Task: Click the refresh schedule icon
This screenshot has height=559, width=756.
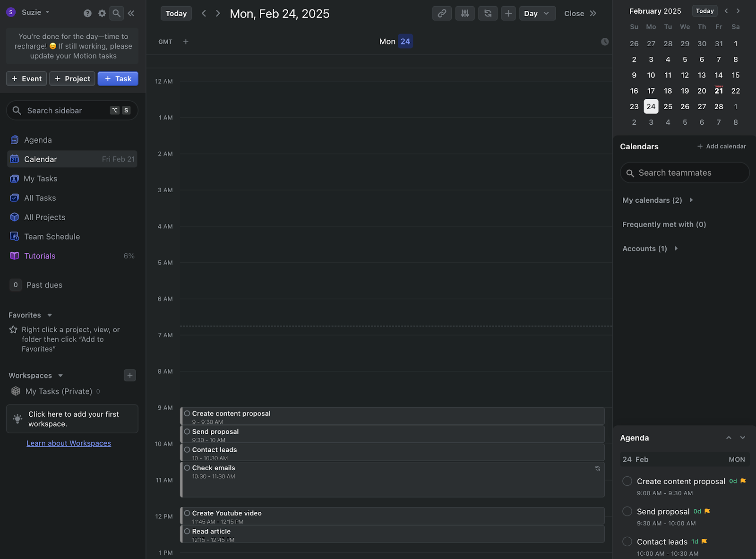Action: [x=488, y=13]
